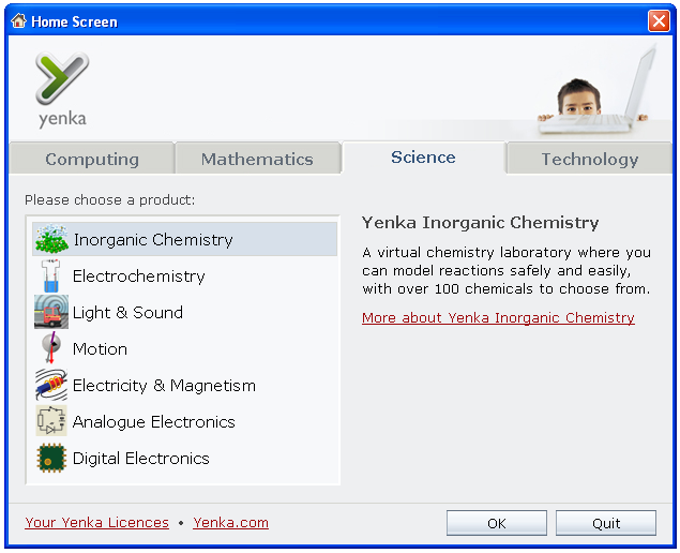Visit the Yenka.com link
This screenshot has height=553, width=680.
pos(231,523)
